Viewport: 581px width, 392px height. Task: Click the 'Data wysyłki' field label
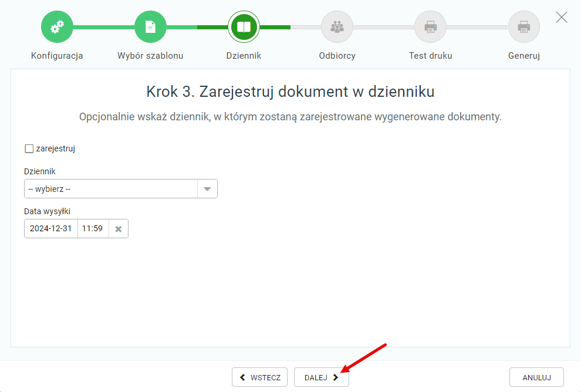click(x=47, y=211)
